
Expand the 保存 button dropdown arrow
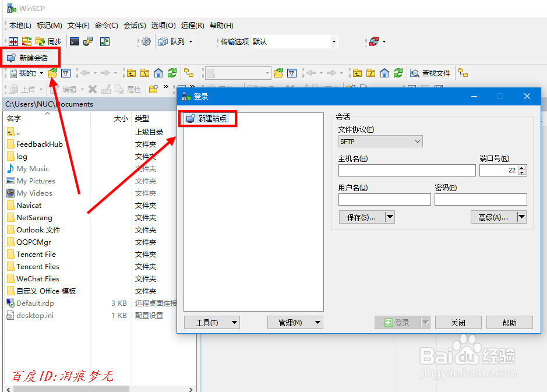click(x=390, y=217)
